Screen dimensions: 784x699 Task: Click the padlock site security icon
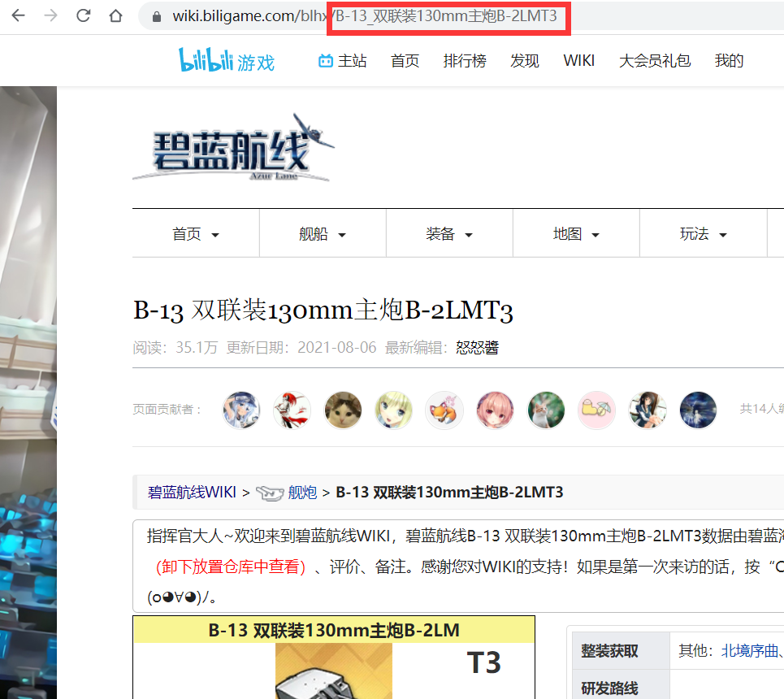[157, 16]
